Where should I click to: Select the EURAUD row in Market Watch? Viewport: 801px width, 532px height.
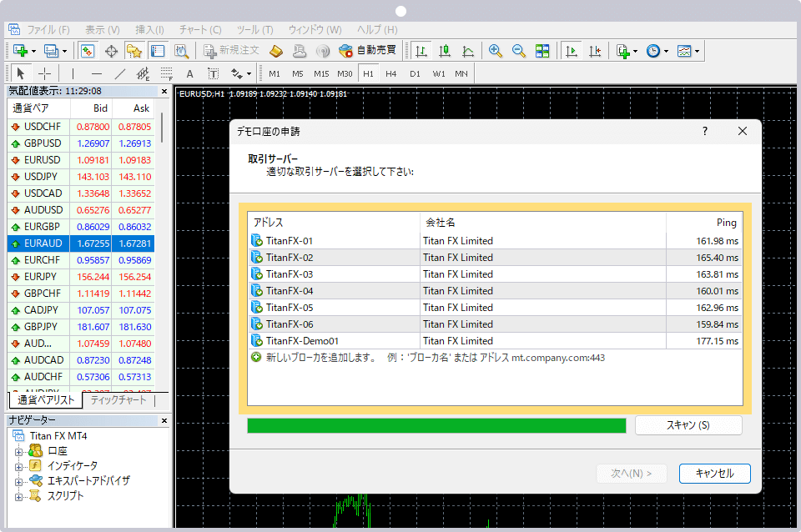(x=81, y=243)
